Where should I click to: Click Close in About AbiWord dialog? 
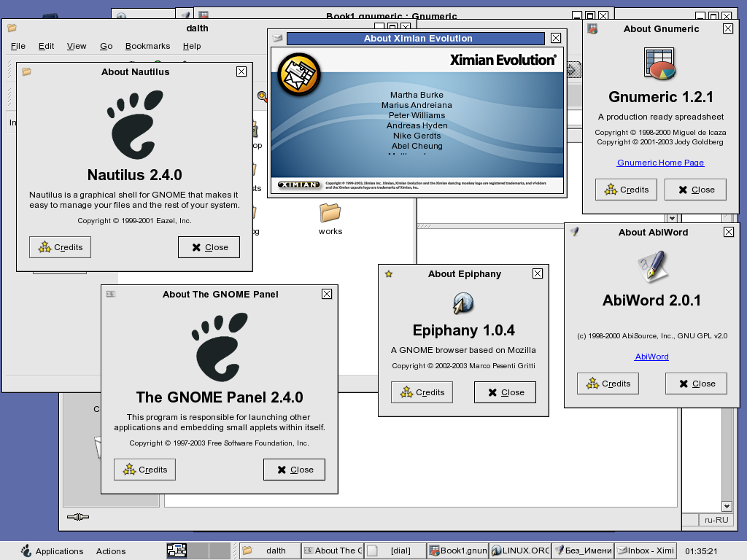[x=697, y=384]
